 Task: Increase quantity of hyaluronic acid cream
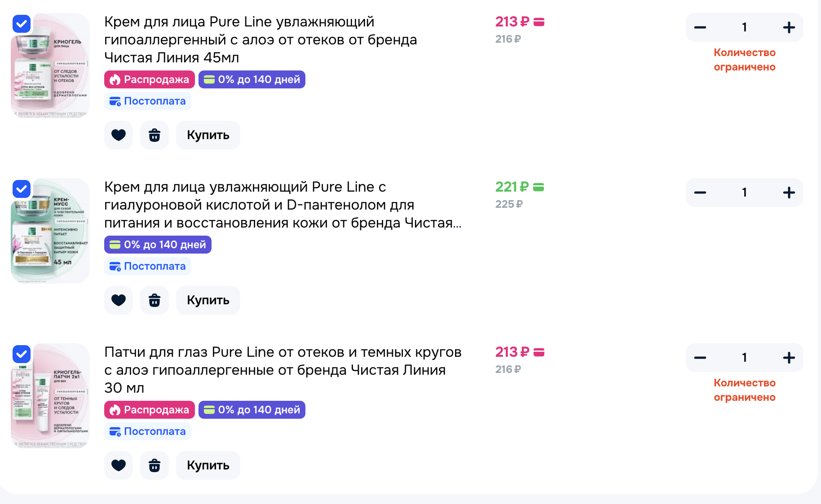(x=789, y=193)
